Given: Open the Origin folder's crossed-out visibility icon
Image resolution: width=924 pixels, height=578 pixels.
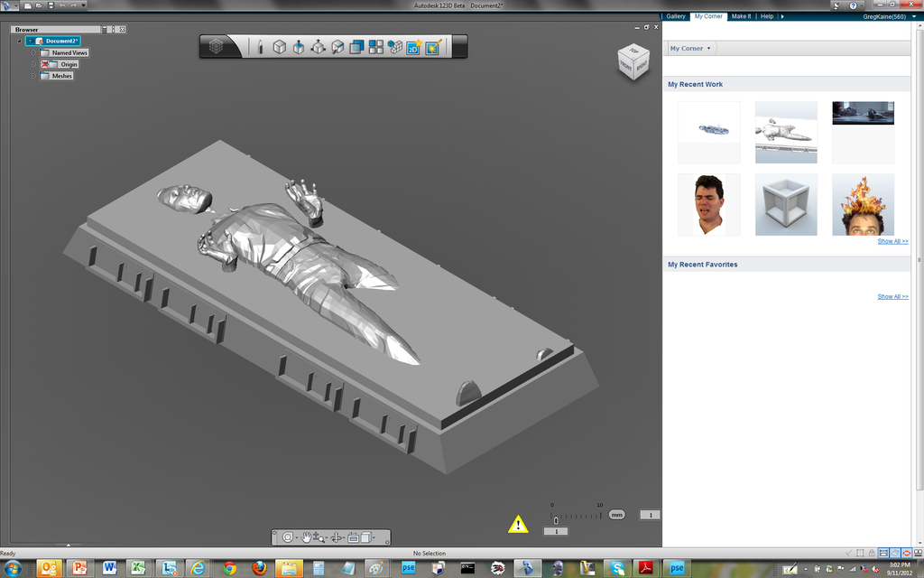Looking at the screenshot, I should [45, 64].
